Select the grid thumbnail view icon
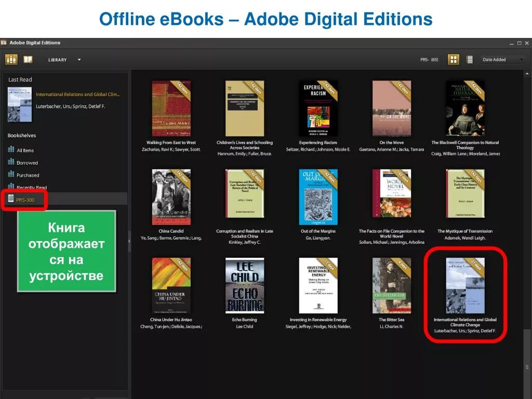This screenshot has width=532, height=399. point(453,59)
